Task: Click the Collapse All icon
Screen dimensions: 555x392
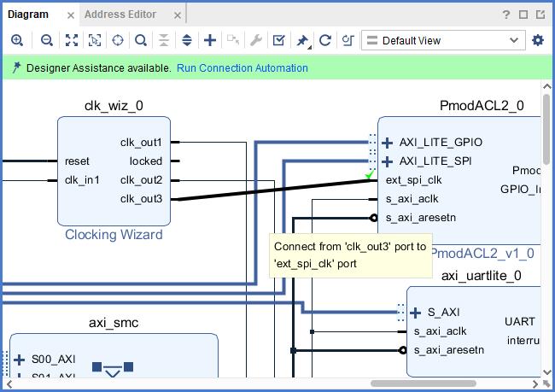Action: click(x=164, y=40)
